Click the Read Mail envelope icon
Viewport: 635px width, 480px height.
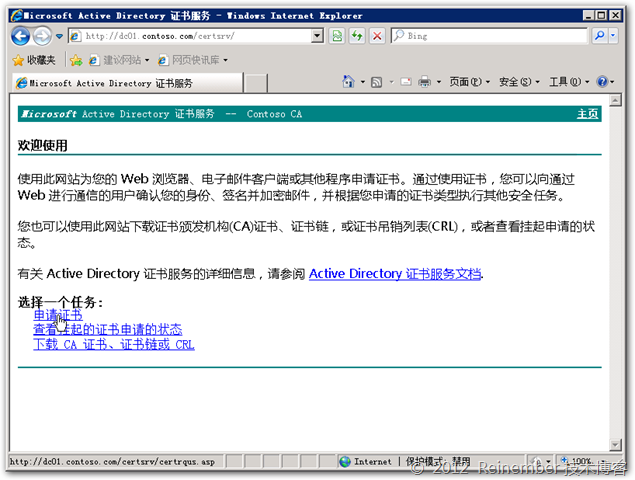406,82
